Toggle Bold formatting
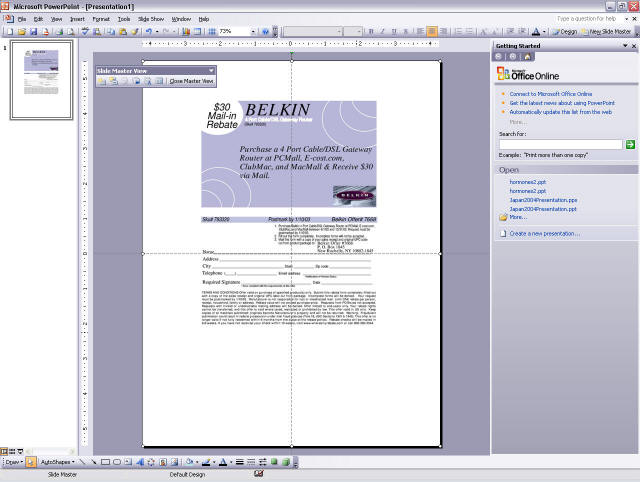 point(371,31)
